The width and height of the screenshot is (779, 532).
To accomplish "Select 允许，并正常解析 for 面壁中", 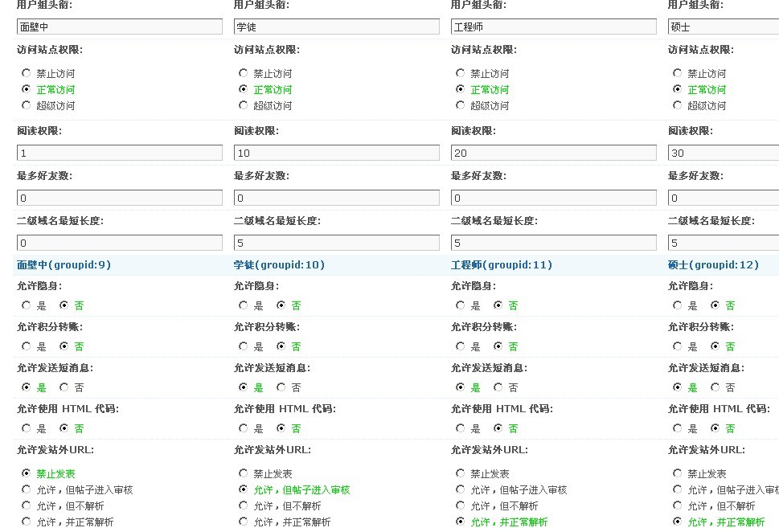I will 26,521.
